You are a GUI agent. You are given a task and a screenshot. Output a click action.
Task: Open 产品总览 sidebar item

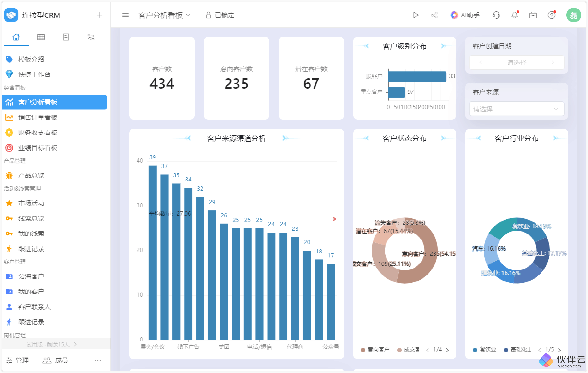coord(54,176)
